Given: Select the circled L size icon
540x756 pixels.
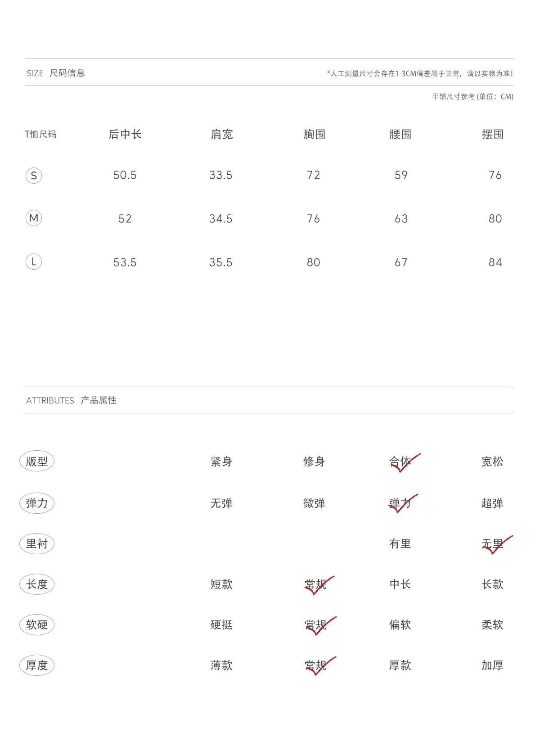Looking at the screenshot, I should point(34,262).
